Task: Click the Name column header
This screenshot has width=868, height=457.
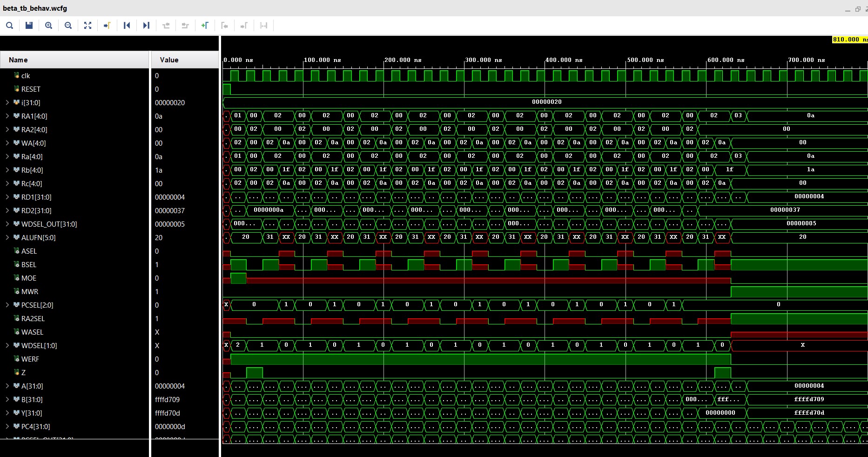Action: 74,60
